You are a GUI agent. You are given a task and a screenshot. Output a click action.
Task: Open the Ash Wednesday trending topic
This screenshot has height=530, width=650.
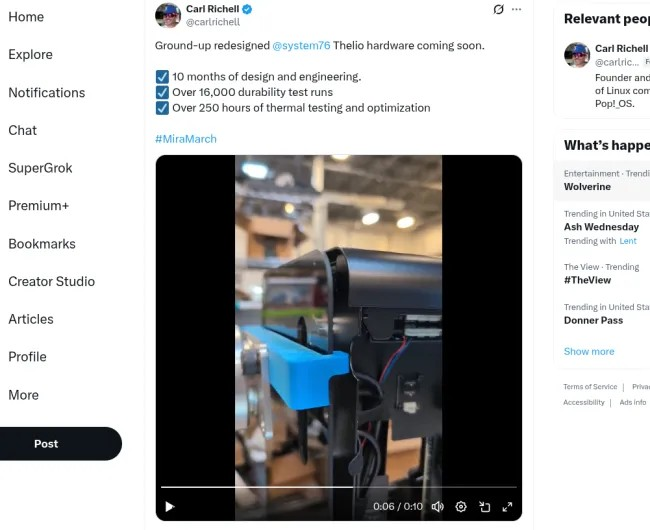point(601,227)
